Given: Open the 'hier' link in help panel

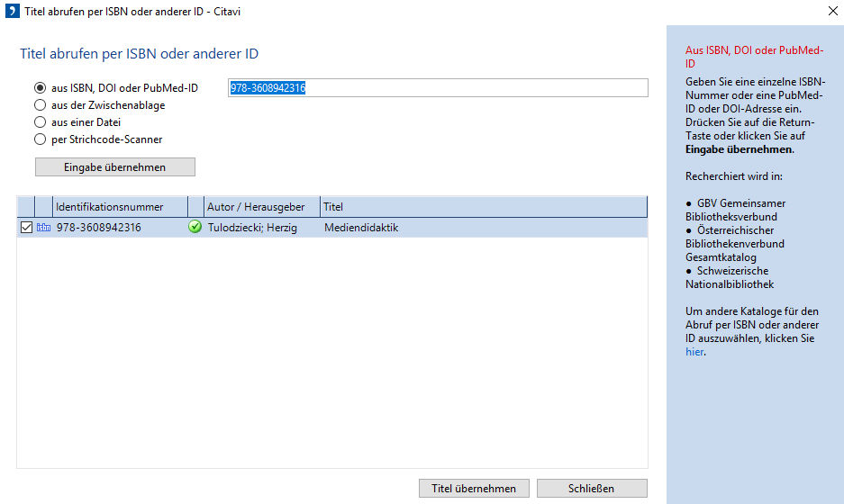Looking at the screenshot, I should (694, 352).
